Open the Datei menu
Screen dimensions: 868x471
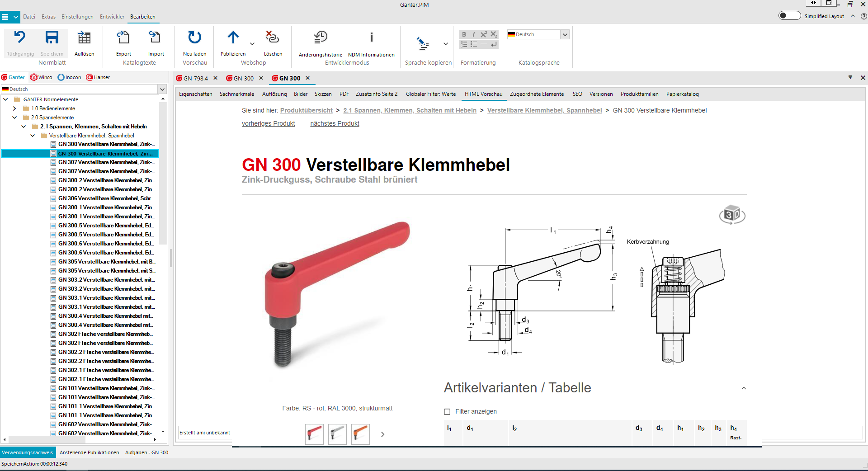click(x=29, y=17)
